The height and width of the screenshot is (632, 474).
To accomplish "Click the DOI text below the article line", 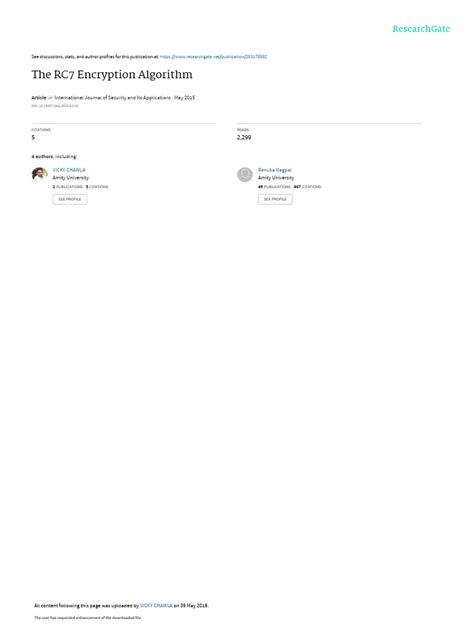I will (x=55, y=106).
